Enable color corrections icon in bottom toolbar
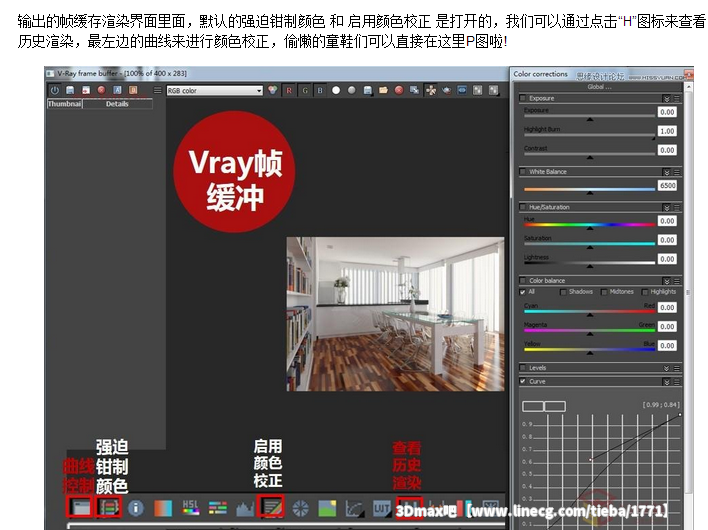Viewport: 708px width, 530px height. [x=271, y=507]
